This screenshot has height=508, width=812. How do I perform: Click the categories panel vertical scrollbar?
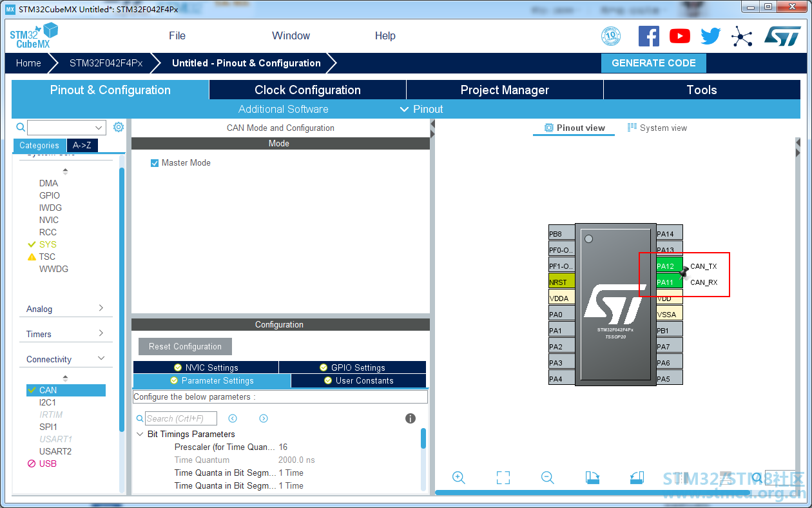(x=122, y=300)
